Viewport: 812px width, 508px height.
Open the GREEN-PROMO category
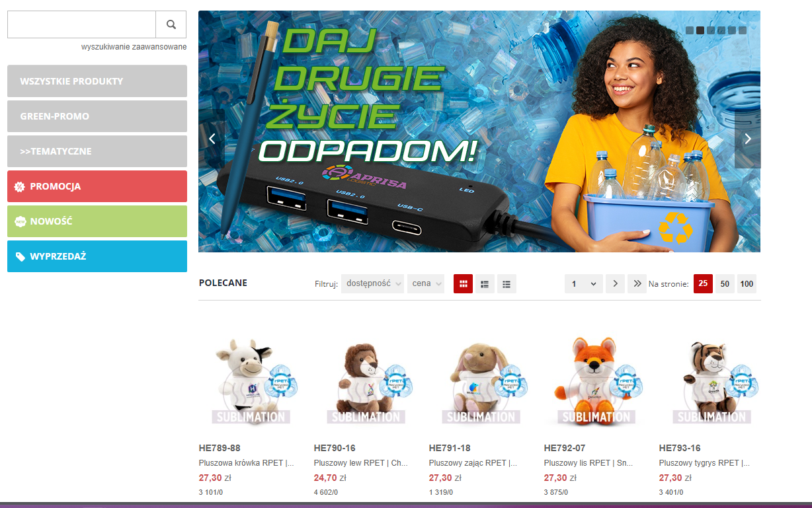click(x=97, y=116)
